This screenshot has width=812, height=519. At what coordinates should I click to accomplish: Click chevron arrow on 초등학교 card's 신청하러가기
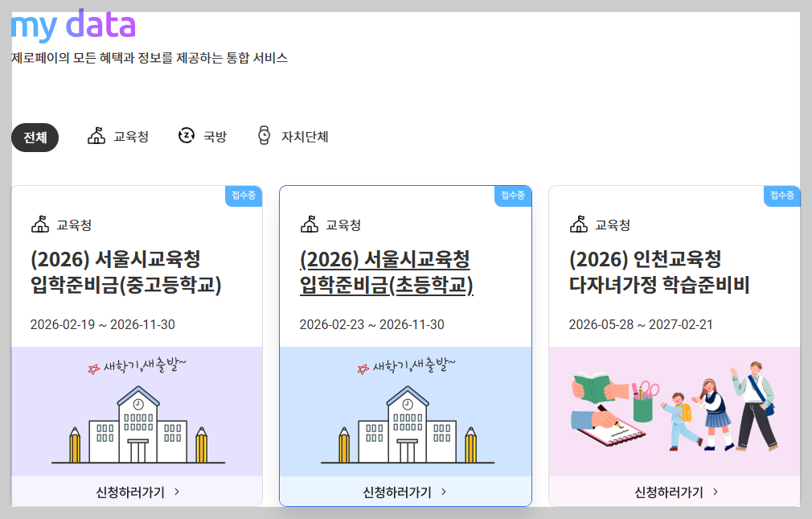coord(443,492)
